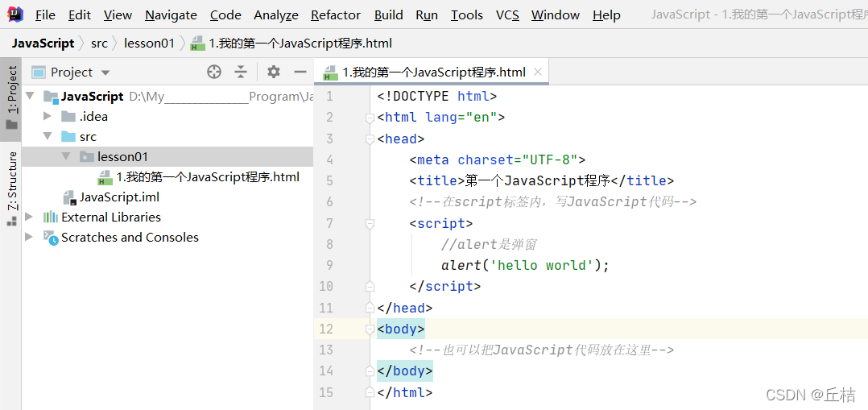This screenshot has width=868, height=410.
Task: Toggle the 1: Project side tool window
Action: (x=11, y=97)
